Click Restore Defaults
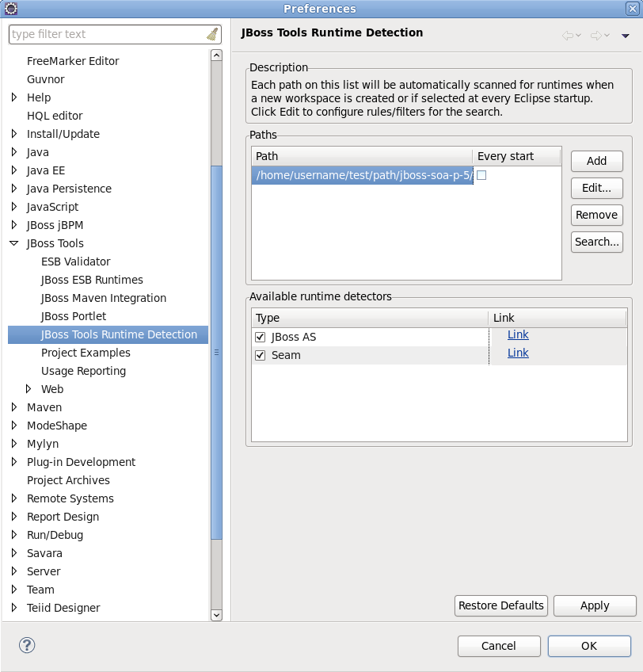Image resolution: width=643 pixels, height=672 pixels. coord(500,605)
